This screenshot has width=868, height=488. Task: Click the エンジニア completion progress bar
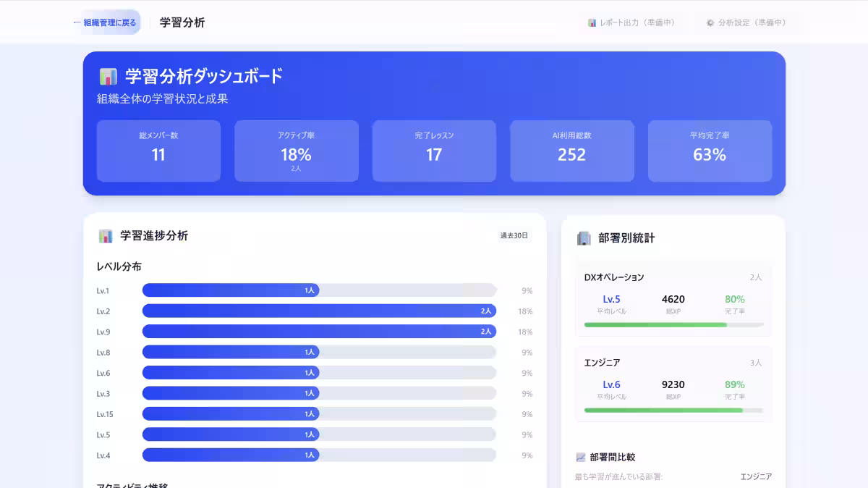click(673, 411)
